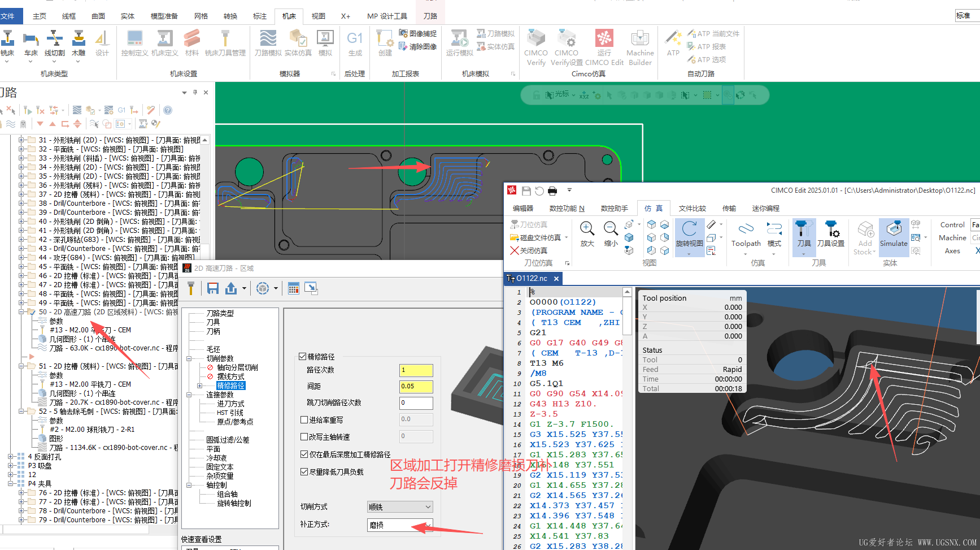Screen dimensions: 980x550
Task: Open the 文件 menu
Action: pyautogui.click(x=8, y=16)
